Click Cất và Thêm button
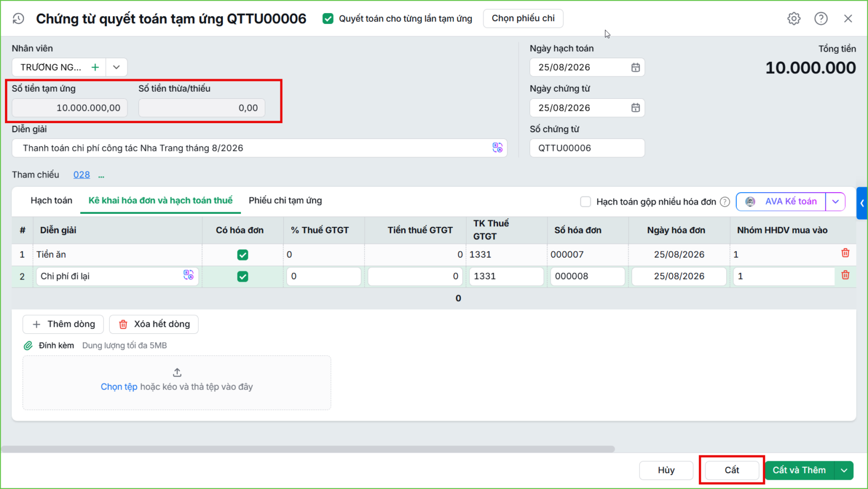This screenshot has height=489, width=868. (x=800, y=470)
